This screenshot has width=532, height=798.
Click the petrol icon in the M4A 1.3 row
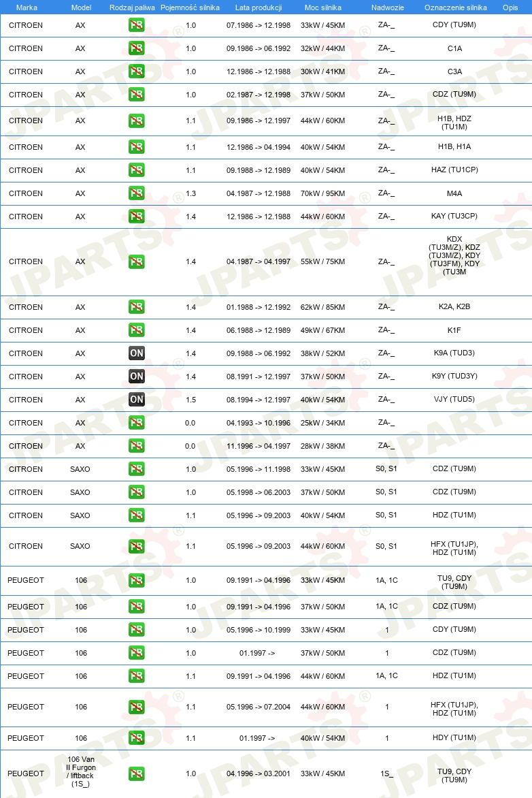(136, 193)
